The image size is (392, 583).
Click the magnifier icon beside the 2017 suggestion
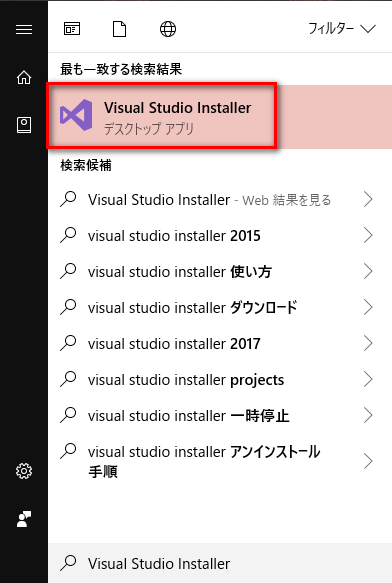68,343
